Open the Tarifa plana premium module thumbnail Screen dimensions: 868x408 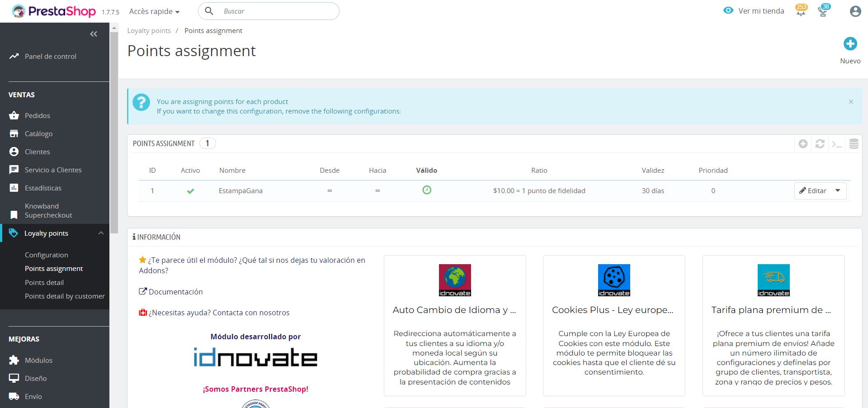[x=774, y=280]
